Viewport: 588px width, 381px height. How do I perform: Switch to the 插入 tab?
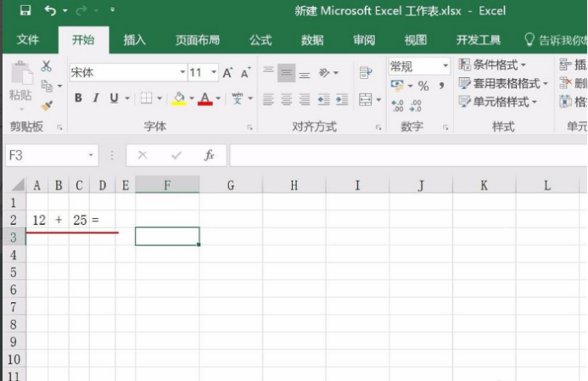(x=135, y=40)
